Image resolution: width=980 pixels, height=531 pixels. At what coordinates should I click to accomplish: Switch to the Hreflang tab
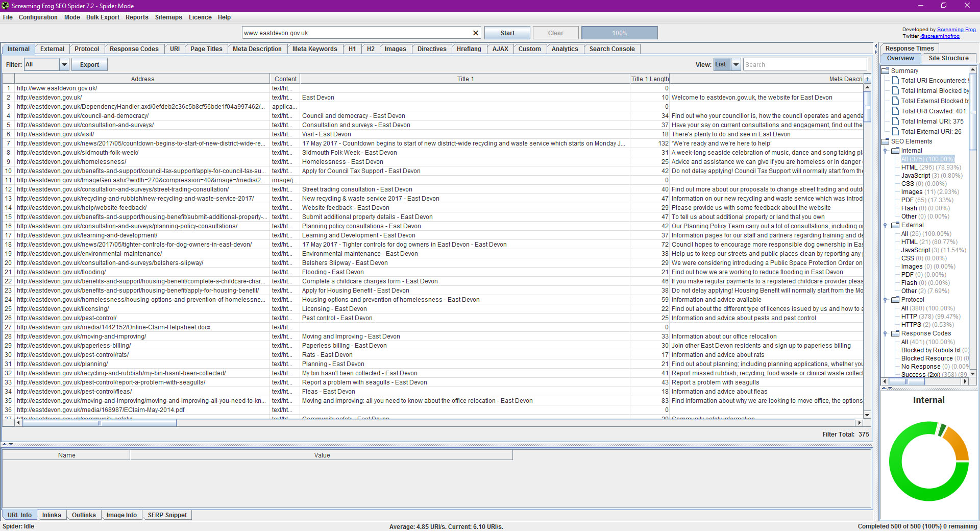tap(469, 49)
